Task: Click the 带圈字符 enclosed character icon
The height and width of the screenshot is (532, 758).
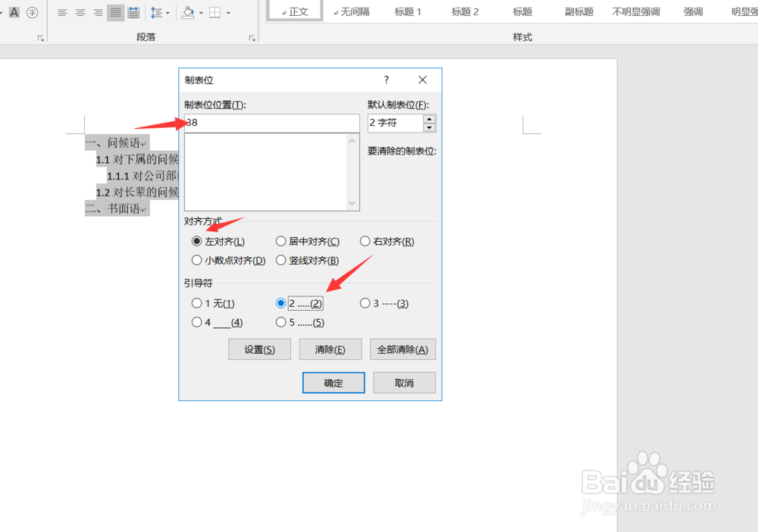Action: [32, 13]
